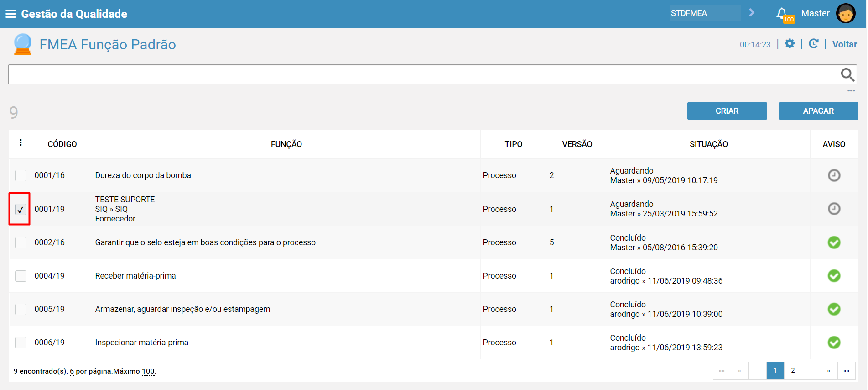Click the Gestão da Qualidade title

(74, 14)
